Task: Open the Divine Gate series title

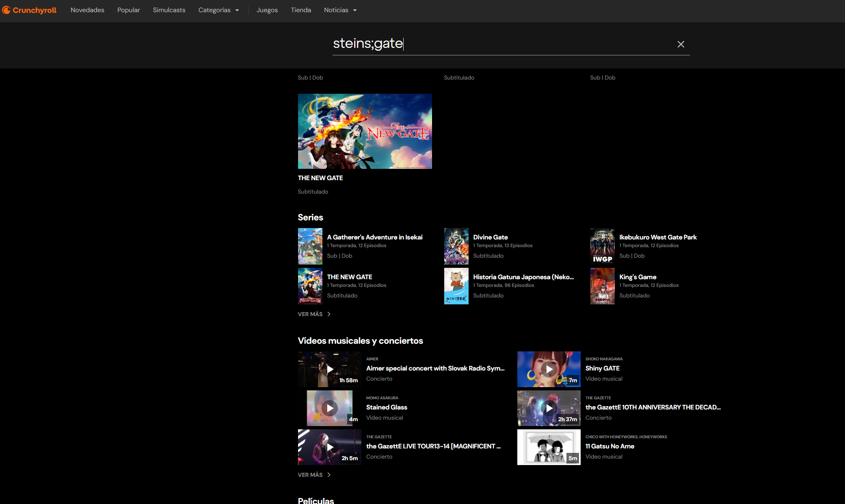Action: 491,237
